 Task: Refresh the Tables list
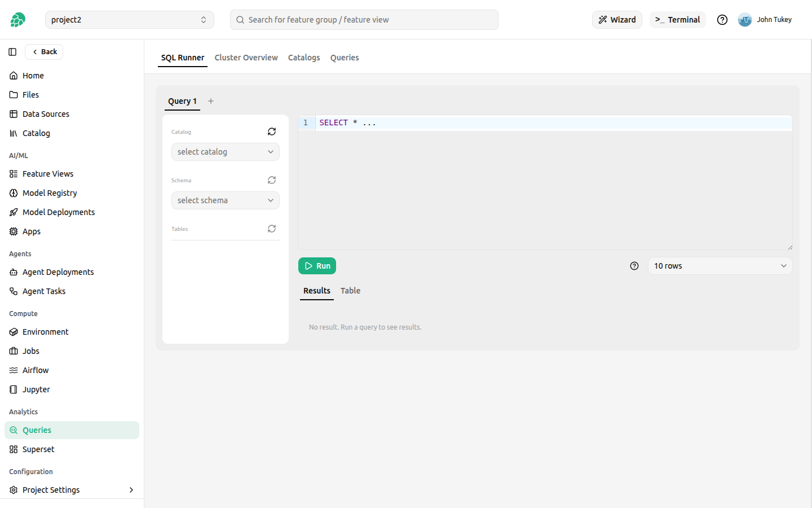tap(272, 229)
